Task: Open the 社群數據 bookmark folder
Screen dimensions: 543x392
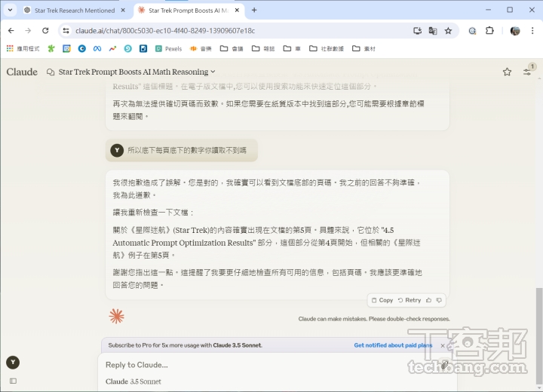Action: click(x=327, y=48)
